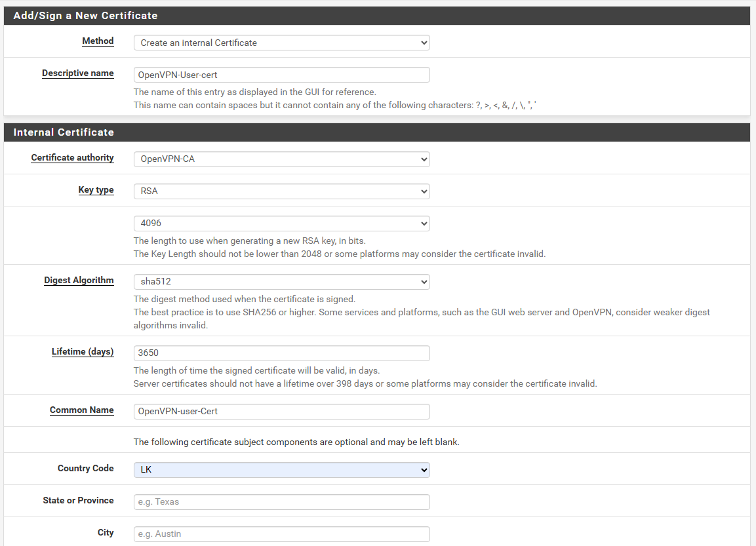The width and height of the screenshot is (756, 546).
Task: Click the Digest Algorithm label
Action: (x=79, y=280)
